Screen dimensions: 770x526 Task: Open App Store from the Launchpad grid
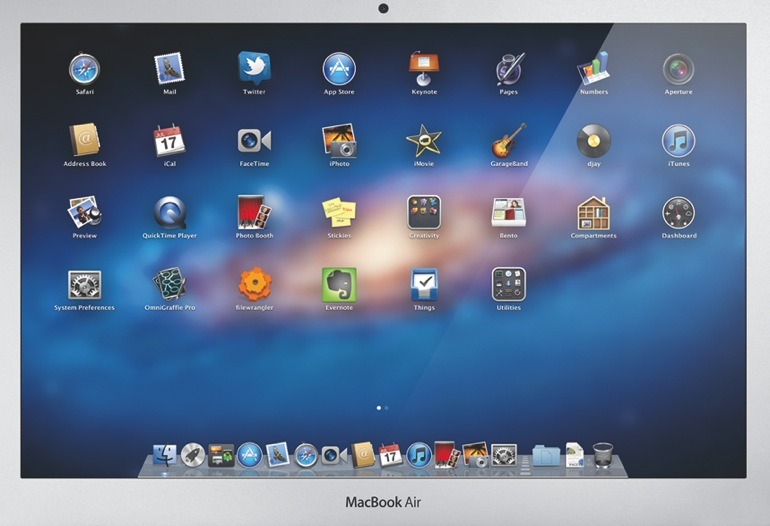(x=339, y=69)
